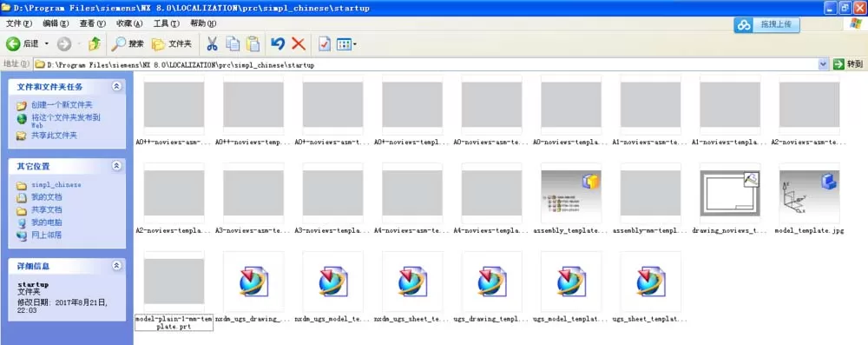868x345 pixels.
Task: Select the assembly_template image thumbnail
Action: (571, 193)
